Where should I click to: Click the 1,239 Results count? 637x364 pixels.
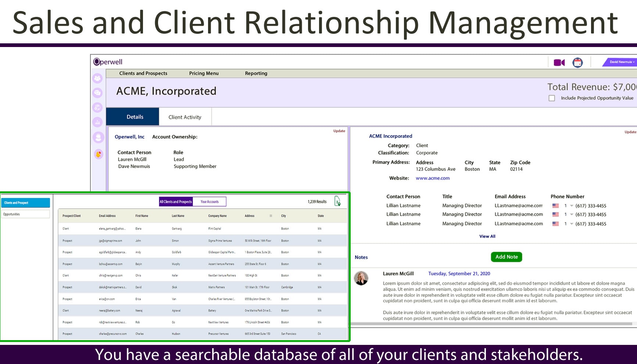[317, 202]
